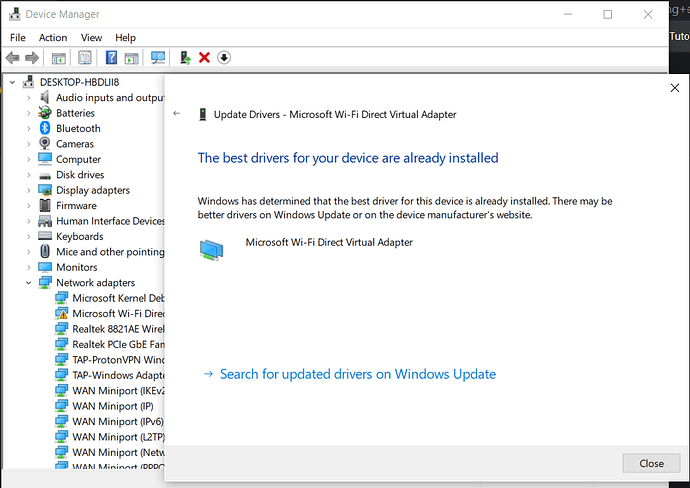Collapse the DESKTOP-HBDLII8 root node
The height and width of the screenshot is (488, 690).
click(12, 82)
